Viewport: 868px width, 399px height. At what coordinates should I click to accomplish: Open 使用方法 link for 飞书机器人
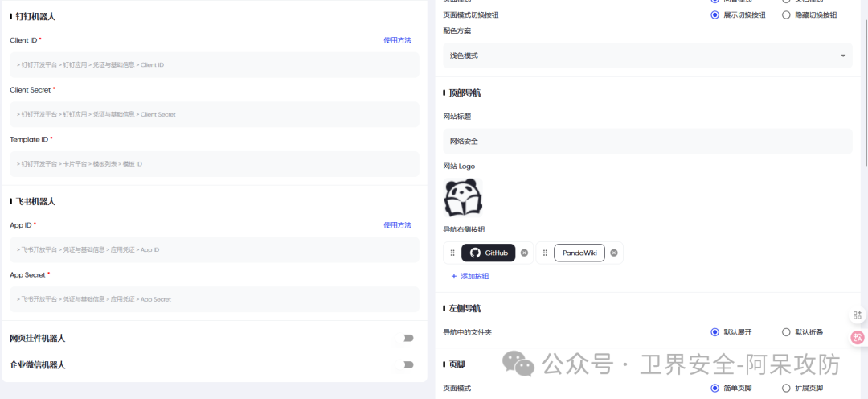[398, 225]
